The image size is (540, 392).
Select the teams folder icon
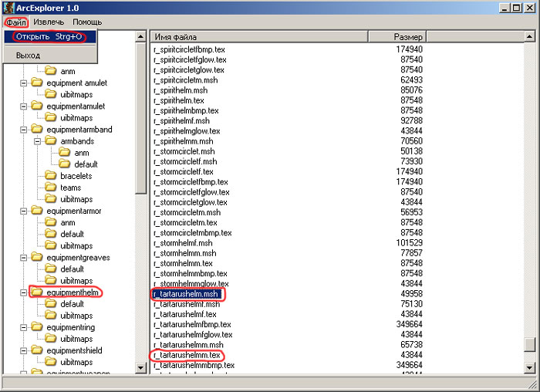click(x=51, y=187)
